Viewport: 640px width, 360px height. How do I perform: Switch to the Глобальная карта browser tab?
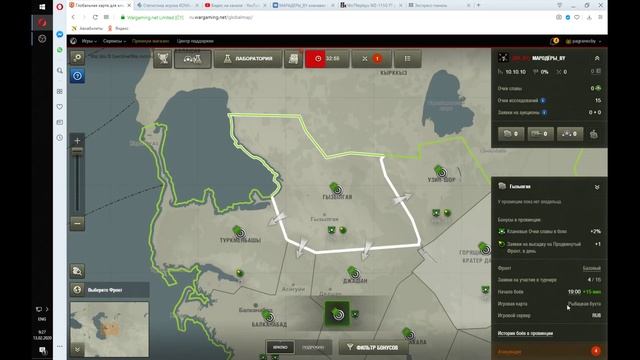[100, 5]
